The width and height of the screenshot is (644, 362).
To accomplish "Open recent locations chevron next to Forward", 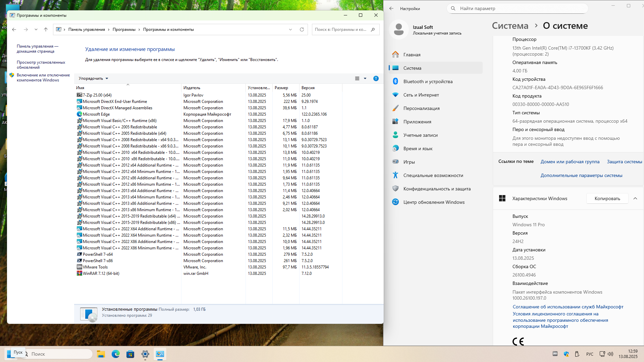I will [36, 29].
